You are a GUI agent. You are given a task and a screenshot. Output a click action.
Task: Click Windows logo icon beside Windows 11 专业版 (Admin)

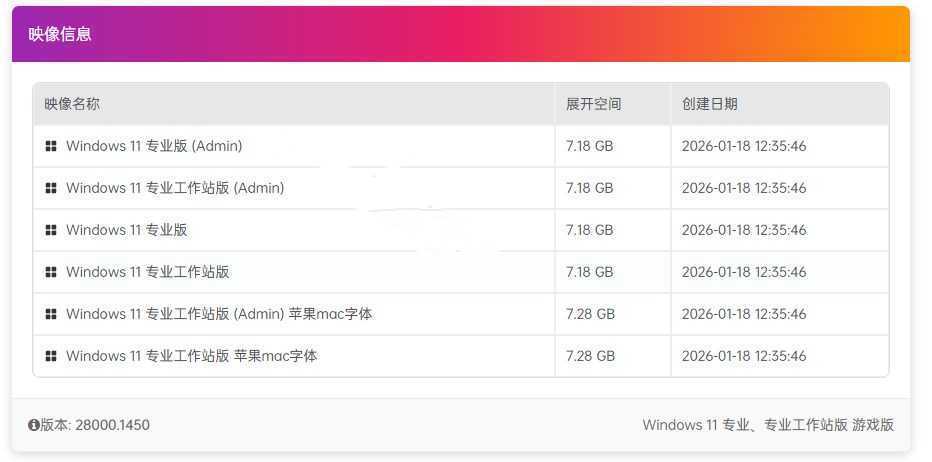point(51,146)
